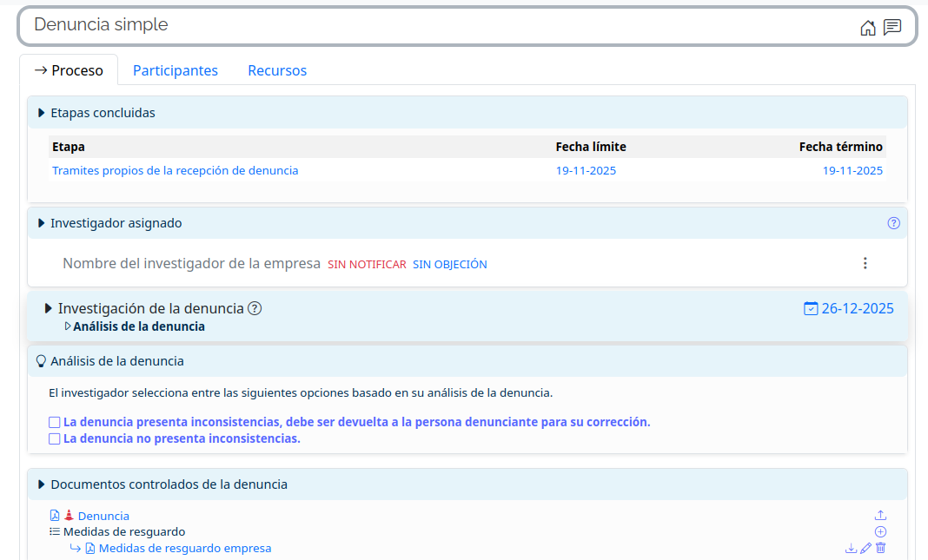Collapse the Etapas concluidas section
Viewport: 928px width, 560px height.
coord(42,113)
